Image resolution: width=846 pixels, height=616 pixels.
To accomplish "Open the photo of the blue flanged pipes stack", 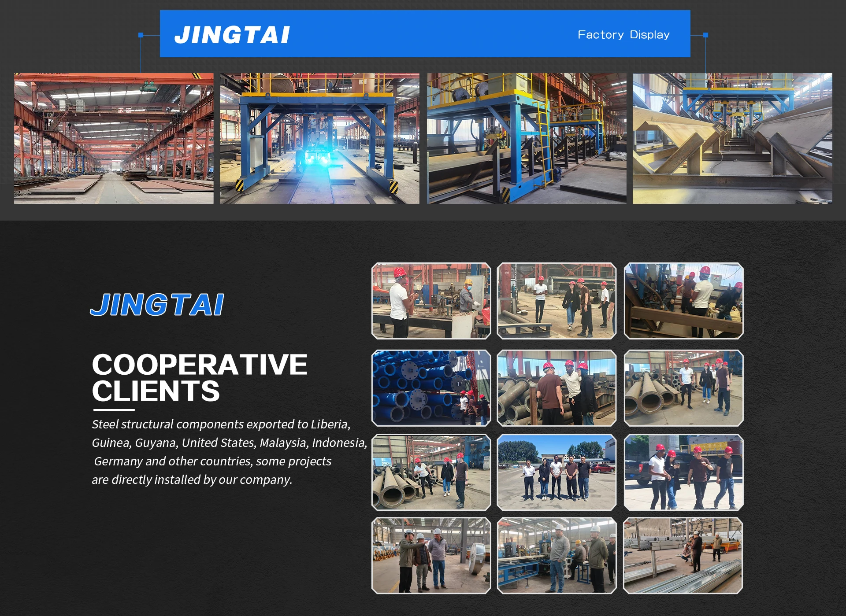I will 431,388.
